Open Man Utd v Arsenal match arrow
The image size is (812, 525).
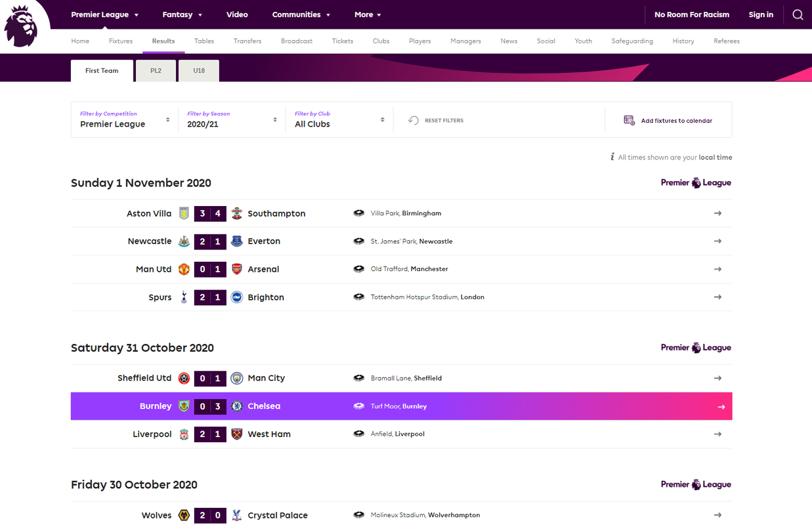[717, 269]
